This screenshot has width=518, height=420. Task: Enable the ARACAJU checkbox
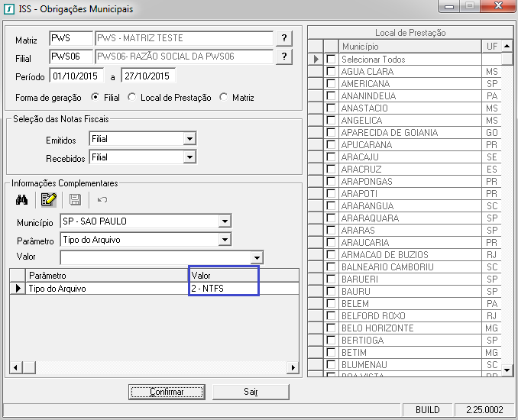331,157
